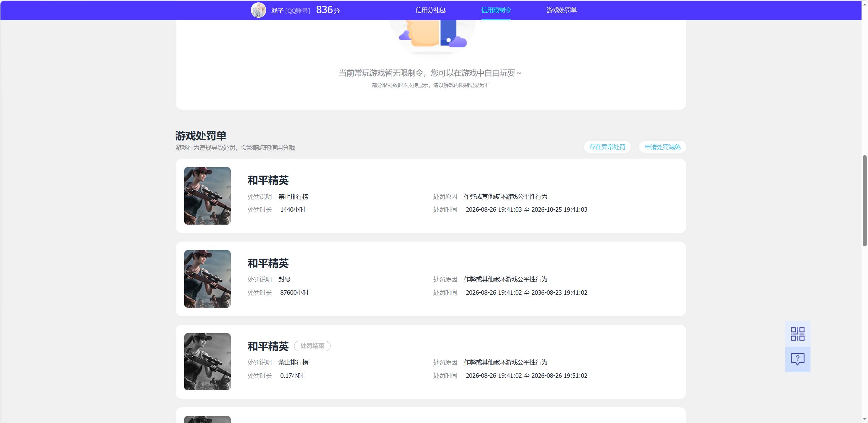Click the grayscale thumbnail of ended penalty
868x423 pixels.
(x=207, y=361)
